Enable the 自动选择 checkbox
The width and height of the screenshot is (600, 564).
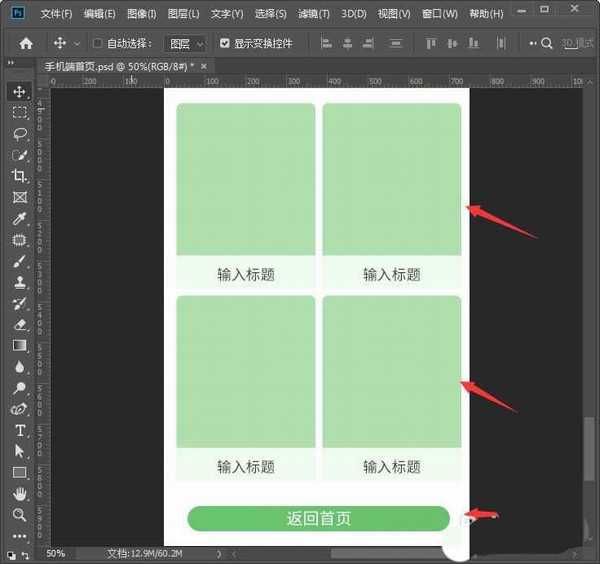click(x=98, y=44)
